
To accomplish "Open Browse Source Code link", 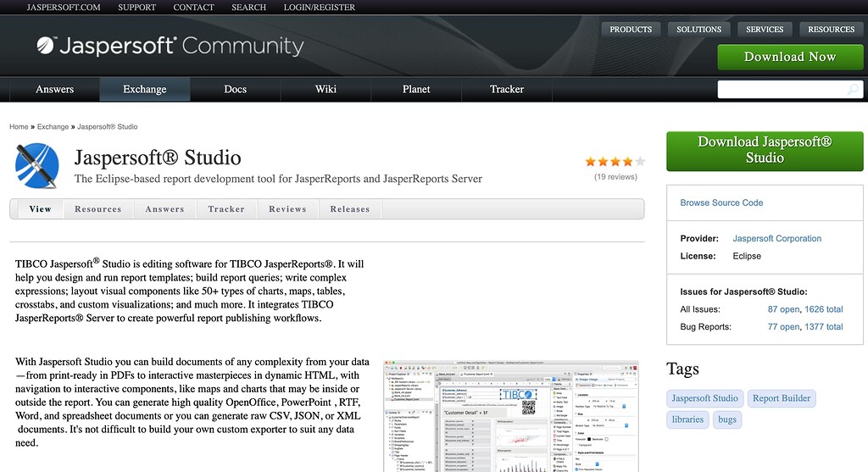I will click(x=721, y=203).
